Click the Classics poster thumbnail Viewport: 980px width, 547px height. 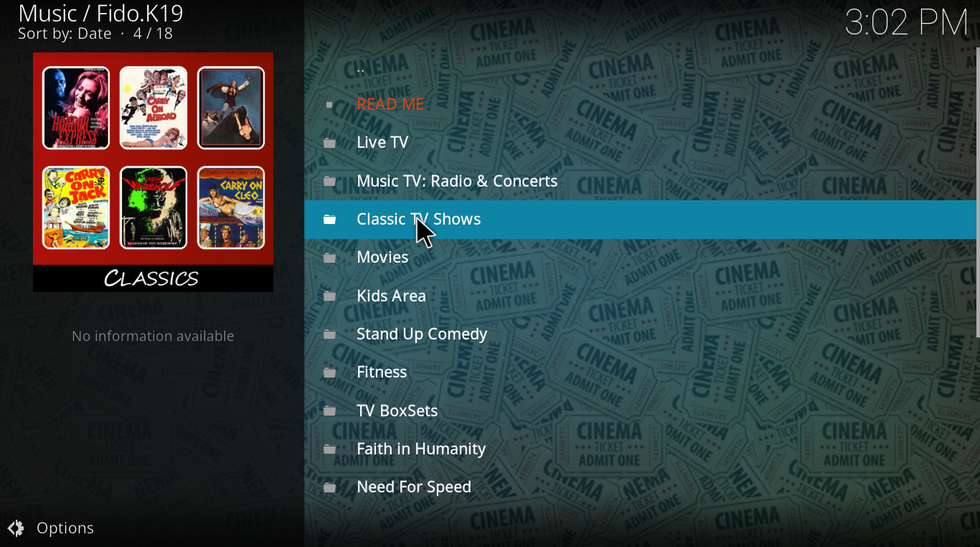(153, 172)
